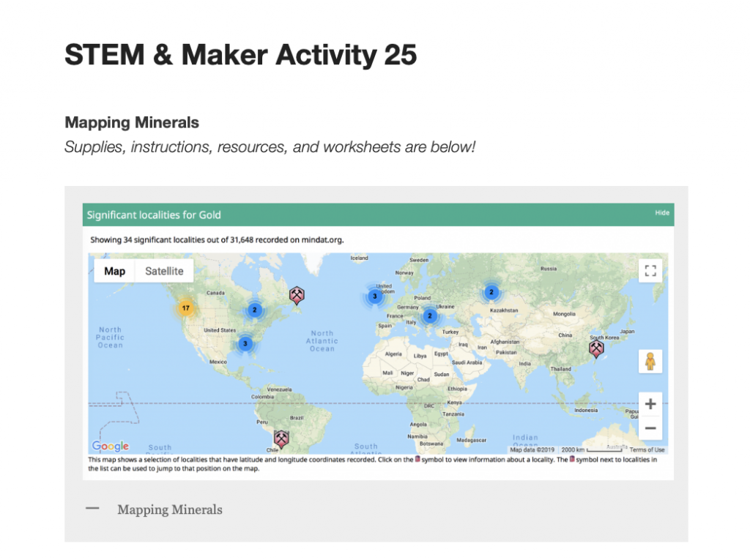The image size is (750, 560).
Task: Click the cluster of 2 near Kazakhstan
Action: tap(491, 293)
